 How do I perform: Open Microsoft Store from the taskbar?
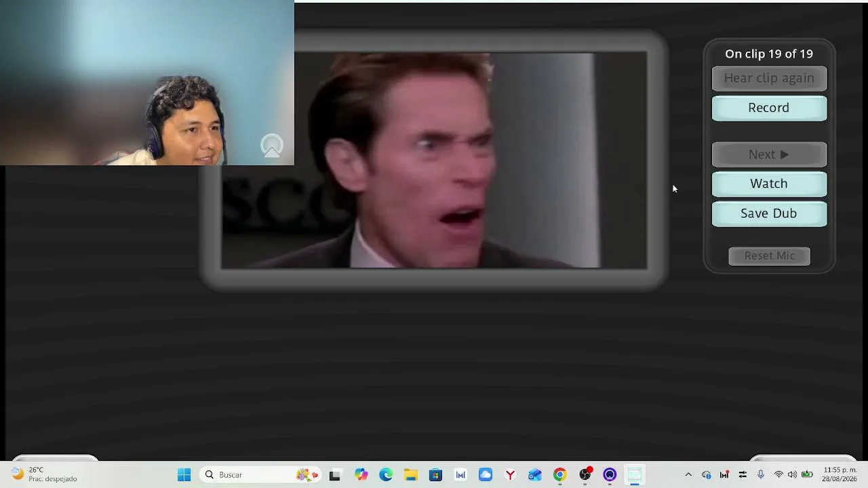tap(435, 475)
